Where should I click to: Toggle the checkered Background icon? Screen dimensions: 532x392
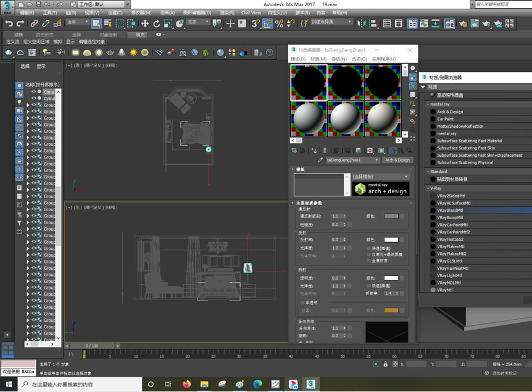(x=412, y=86)
